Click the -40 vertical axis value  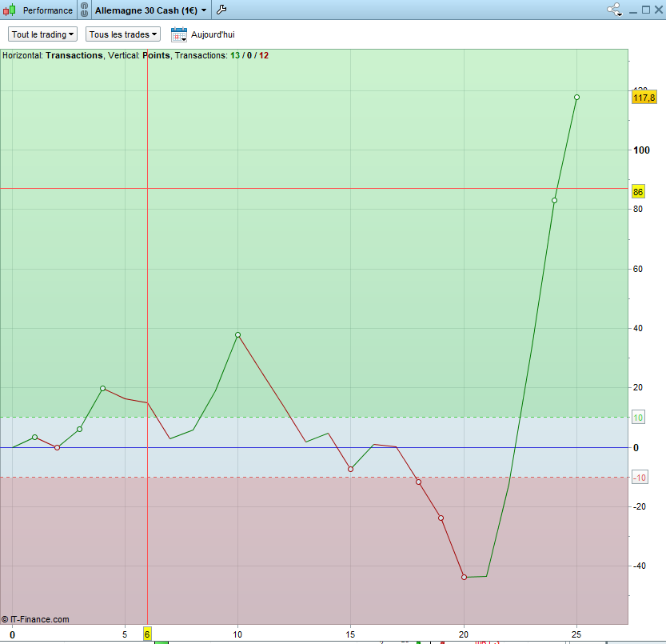click(640, 566)
